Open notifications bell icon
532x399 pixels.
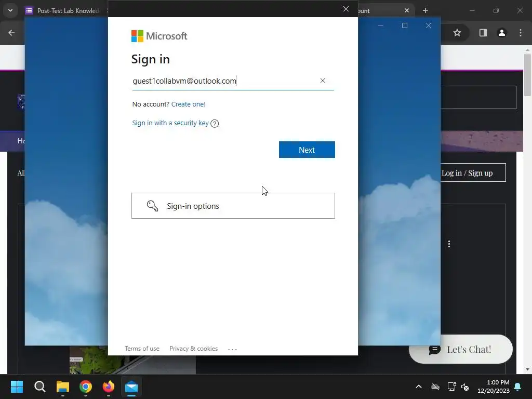518,387
